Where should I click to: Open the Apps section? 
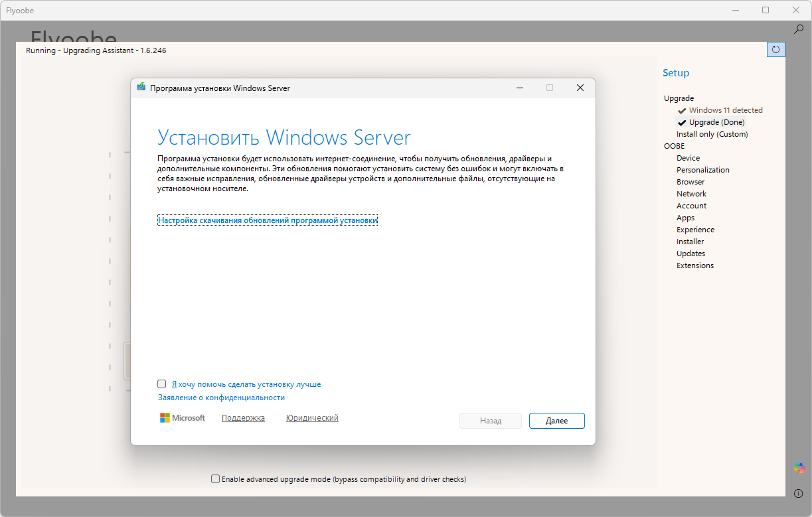pyautogui.click(x=685, y=218)
